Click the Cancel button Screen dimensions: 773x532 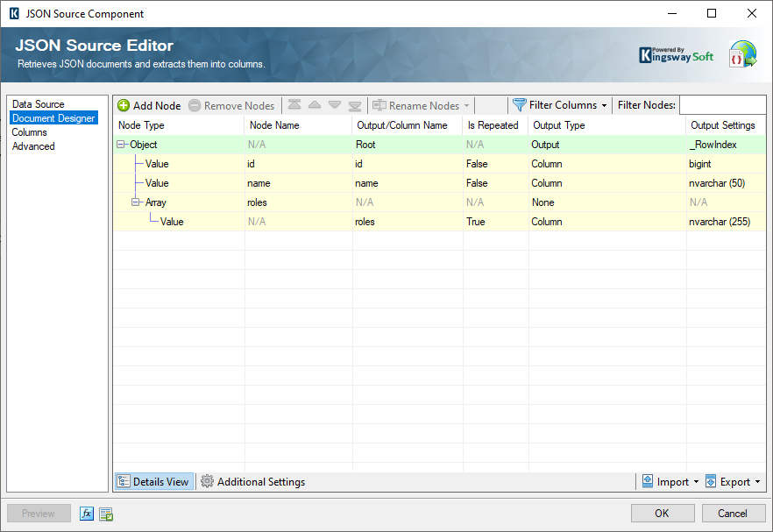click(x=733, y=513)
